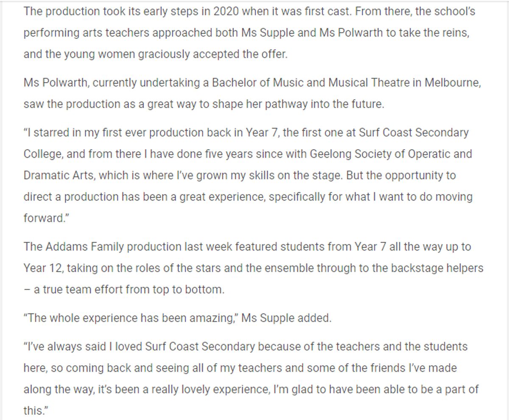Click the text "Surf Coast Secondary" in Year 7 quote
This screenshot has width=509, height=420.
click(x=414, y=133)
